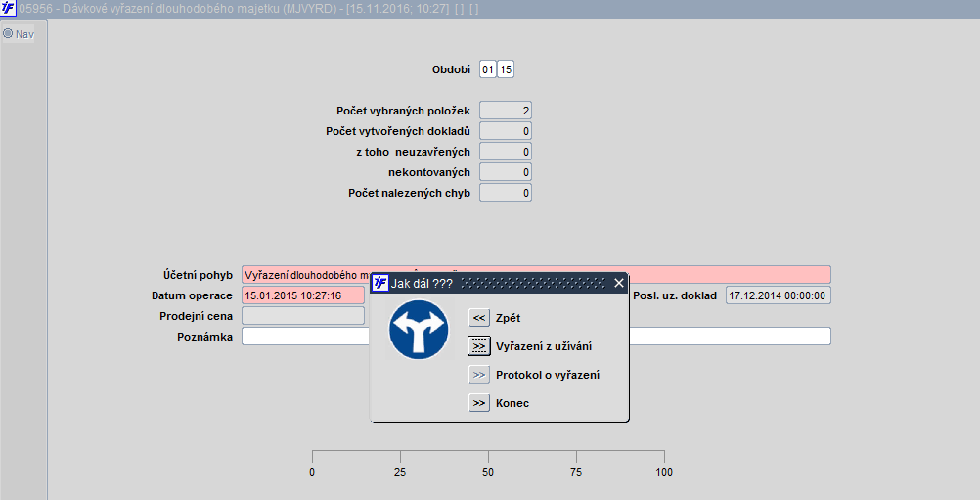Viewport: 980px width, 500px height.
Task: Click the application icon in the main window title
Action: pyautogui.click(x=8, y=9)
